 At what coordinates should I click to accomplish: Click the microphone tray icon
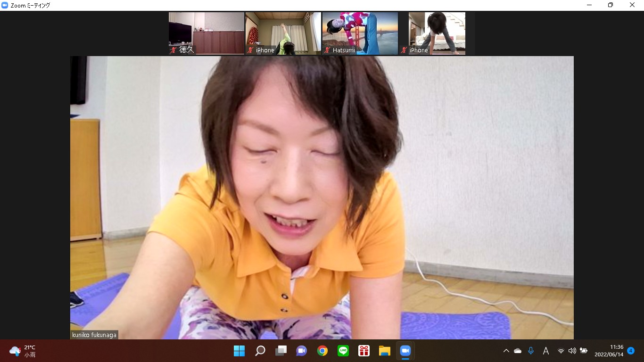(531, 351)
